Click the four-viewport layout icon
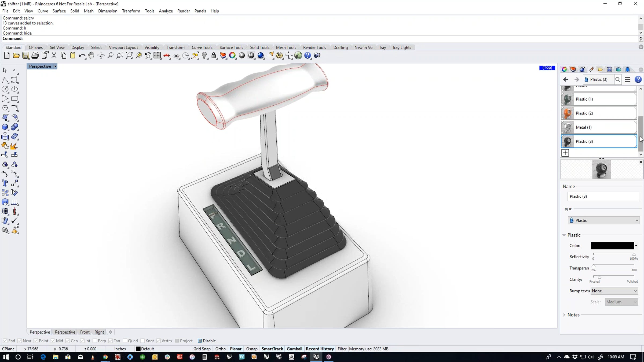Image resolution: width=644 pixels, height=362 pixels. (157, 56)
